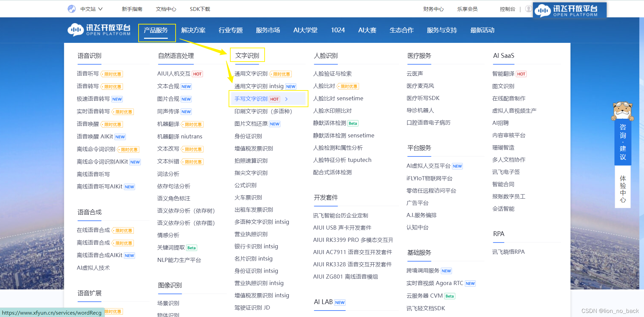
Task: Click the 文档中心 link
Action: [x=166, y=9]
